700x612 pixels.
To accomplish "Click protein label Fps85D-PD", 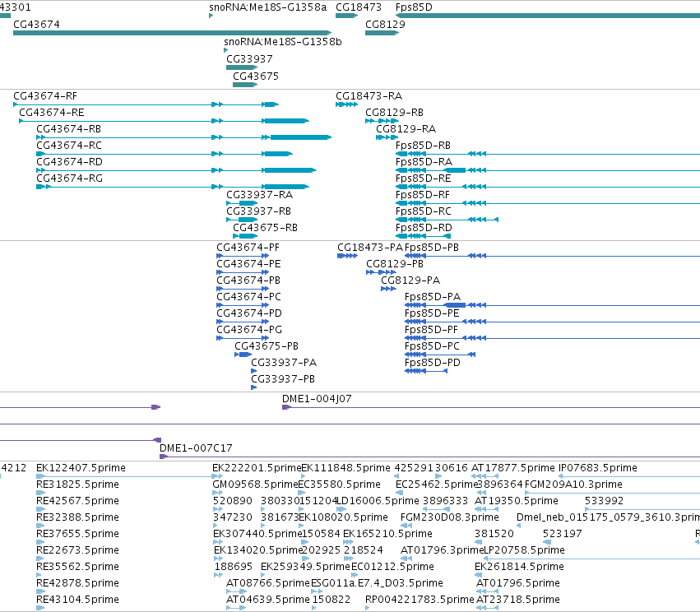I will click(x=432, y=363).
